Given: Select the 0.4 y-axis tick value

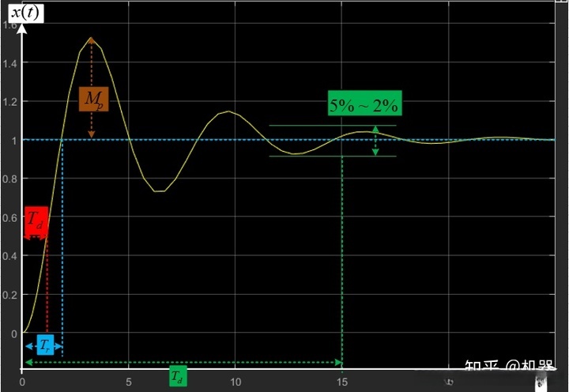Looking at the screenshot, I should [9, 256].
